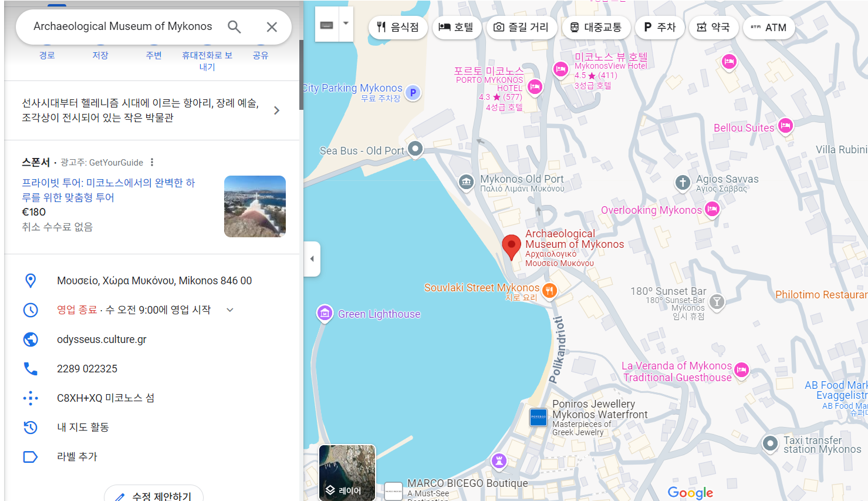Image resolution: width=868 pixels, height=501 pixels.
Task: Click the website globe icon
Action: coord(31,339)
